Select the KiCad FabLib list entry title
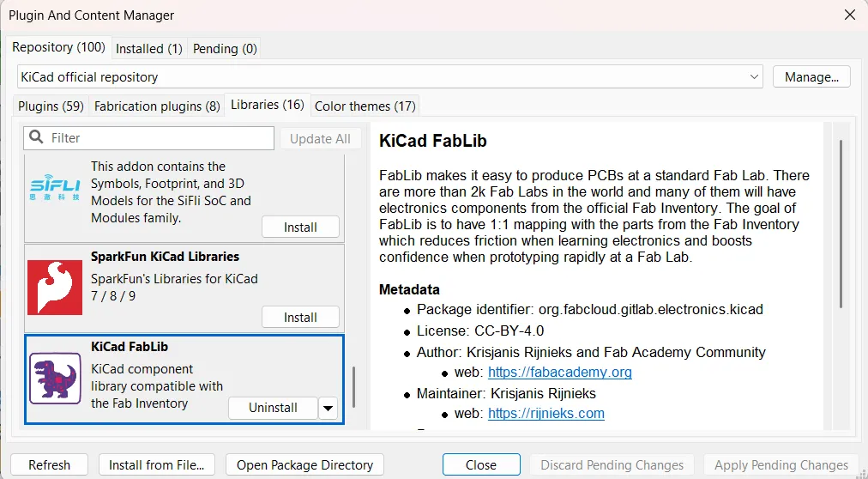This screenshot has height=479, width=868. pyautogui.click(x=130, y=347)
